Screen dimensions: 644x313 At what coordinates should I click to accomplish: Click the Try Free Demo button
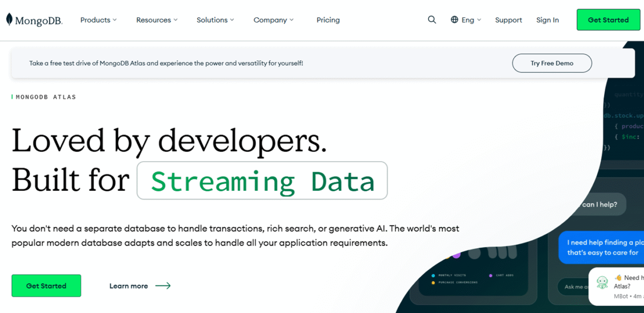click(552, 63)
